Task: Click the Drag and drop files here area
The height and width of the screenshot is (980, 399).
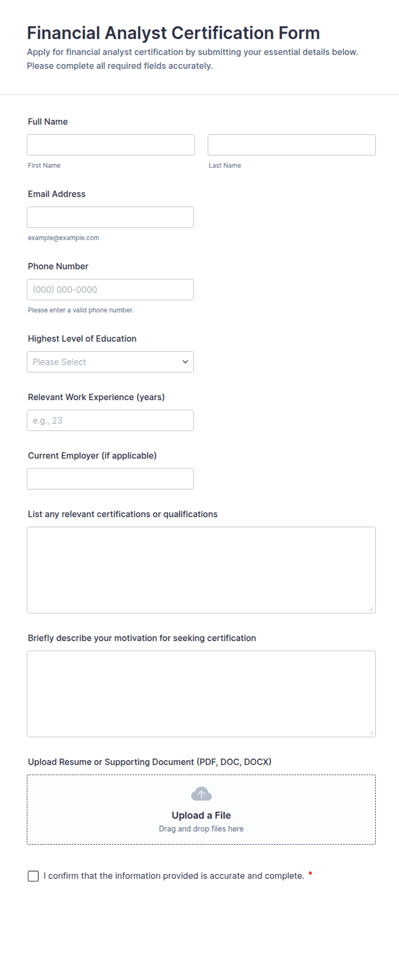Action: 201,829
